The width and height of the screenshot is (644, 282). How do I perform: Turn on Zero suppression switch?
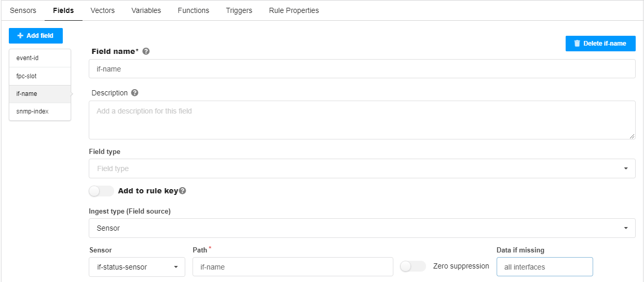[413, 266]
